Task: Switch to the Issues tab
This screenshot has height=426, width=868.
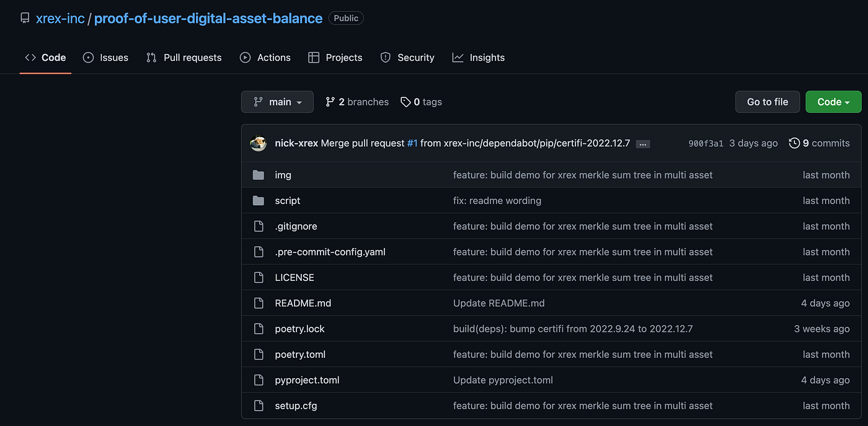Action: click(x=105, y=58)
